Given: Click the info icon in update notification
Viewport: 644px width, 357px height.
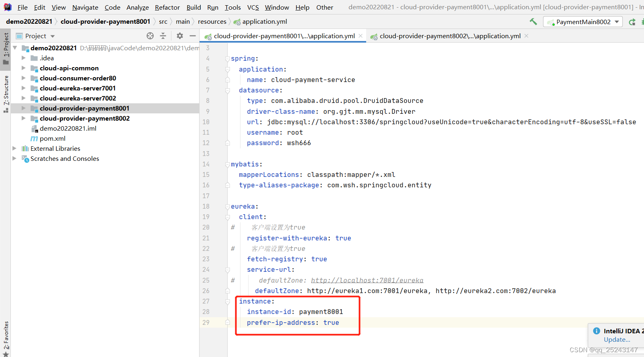Looking at the screenshot, I should (x=597, y=331).
